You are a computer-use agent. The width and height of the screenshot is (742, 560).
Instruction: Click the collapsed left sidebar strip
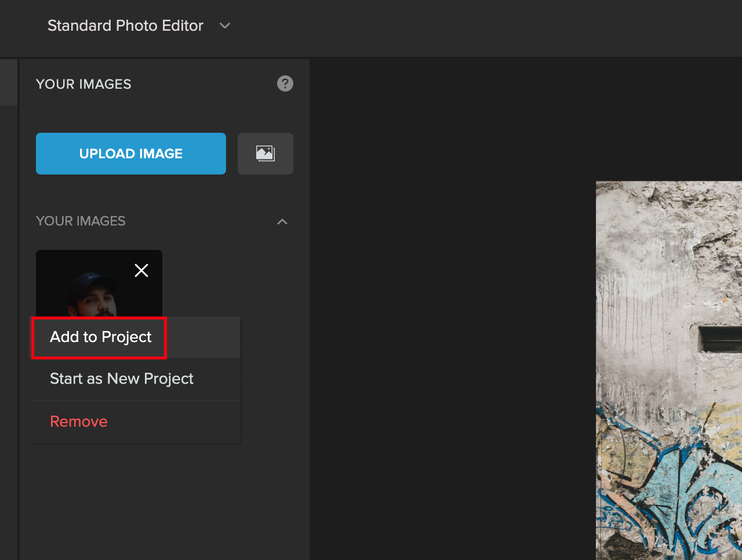(8, 81)
